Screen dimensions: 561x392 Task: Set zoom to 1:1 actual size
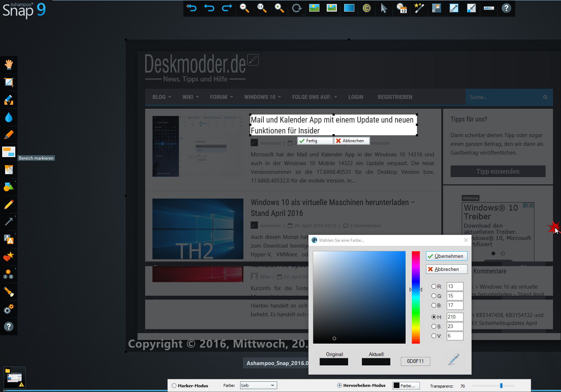pyautogui.click(x=262, y=8)
